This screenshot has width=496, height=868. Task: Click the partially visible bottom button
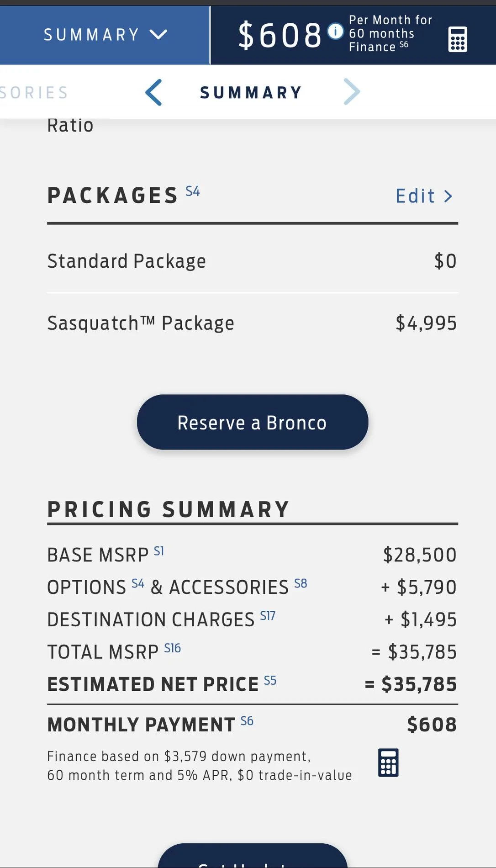[x=253, y=856]
